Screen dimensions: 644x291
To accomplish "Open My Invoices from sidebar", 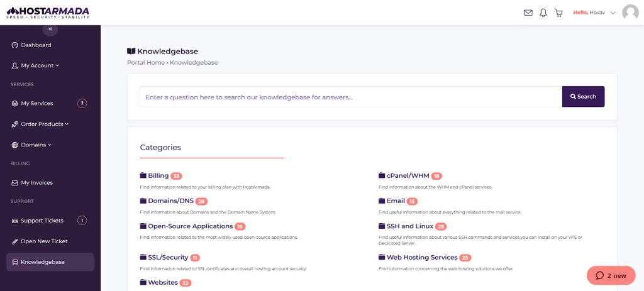I will [36, 183].
